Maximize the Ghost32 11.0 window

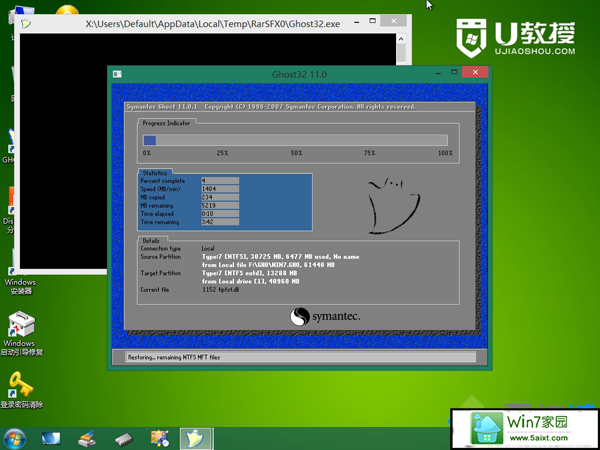(x=454, y=72)
